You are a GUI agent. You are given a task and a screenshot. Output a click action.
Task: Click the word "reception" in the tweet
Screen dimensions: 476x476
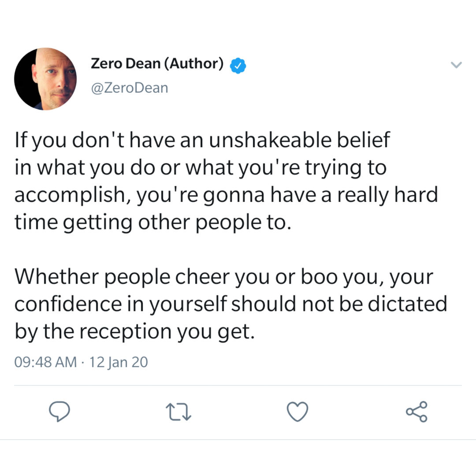point(125,332)
